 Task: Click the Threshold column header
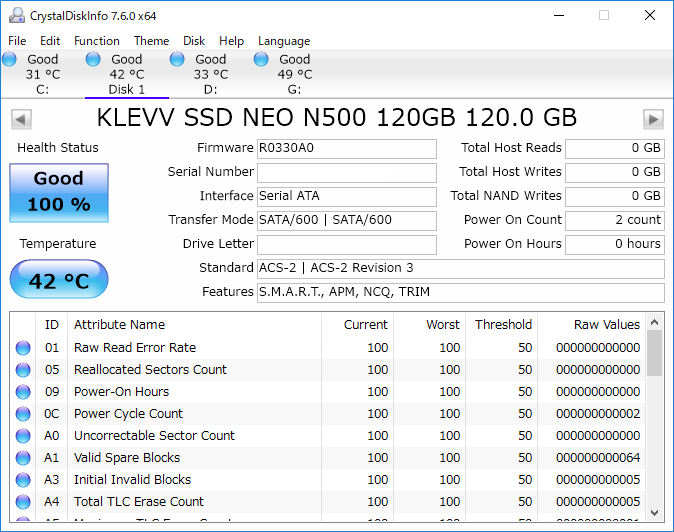point(503,324)
